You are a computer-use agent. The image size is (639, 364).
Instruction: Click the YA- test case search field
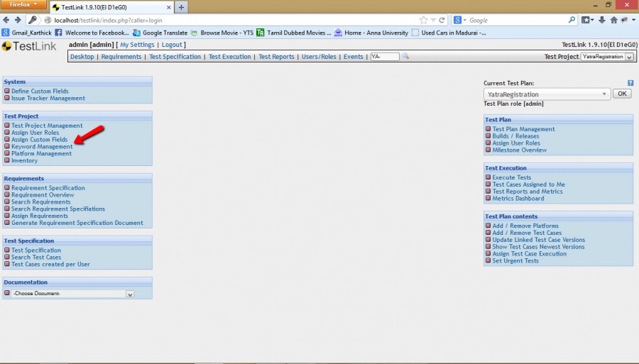coord(385,57)
